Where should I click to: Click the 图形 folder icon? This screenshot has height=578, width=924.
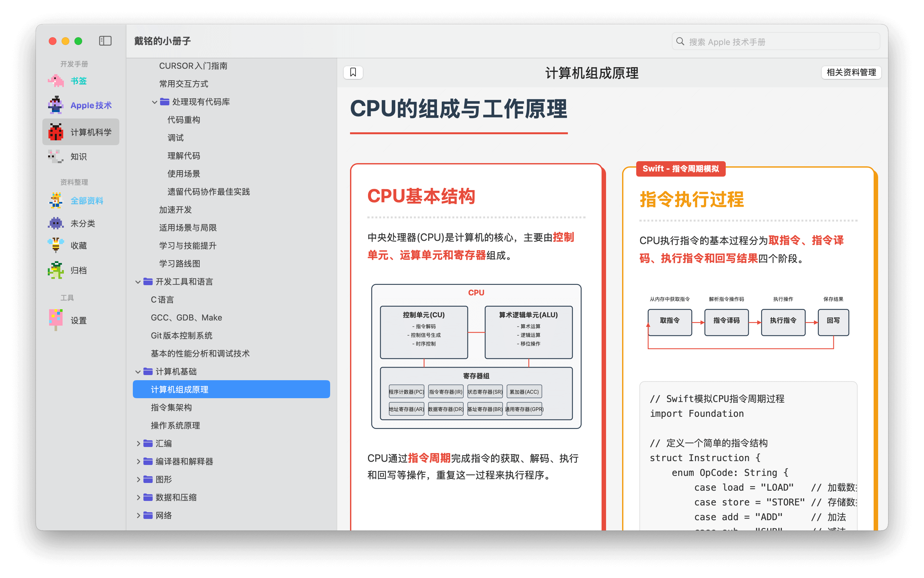point(148,479)
